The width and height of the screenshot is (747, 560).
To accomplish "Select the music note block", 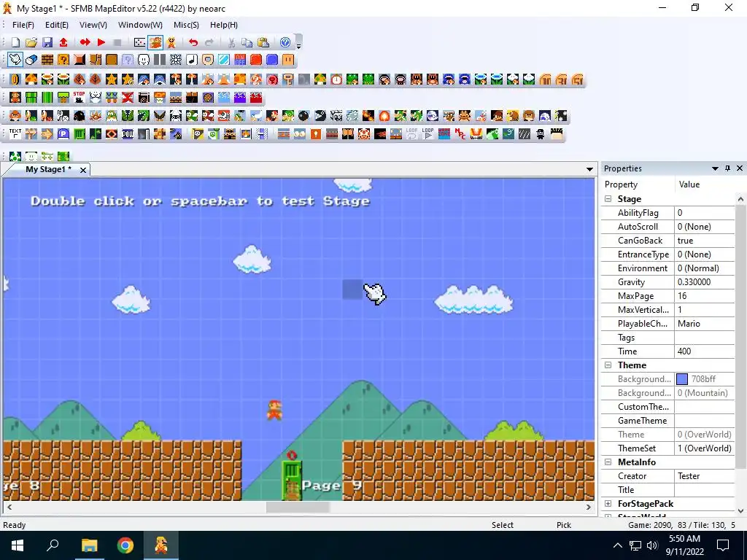I will pyautogui.click(x=192, y=60).
